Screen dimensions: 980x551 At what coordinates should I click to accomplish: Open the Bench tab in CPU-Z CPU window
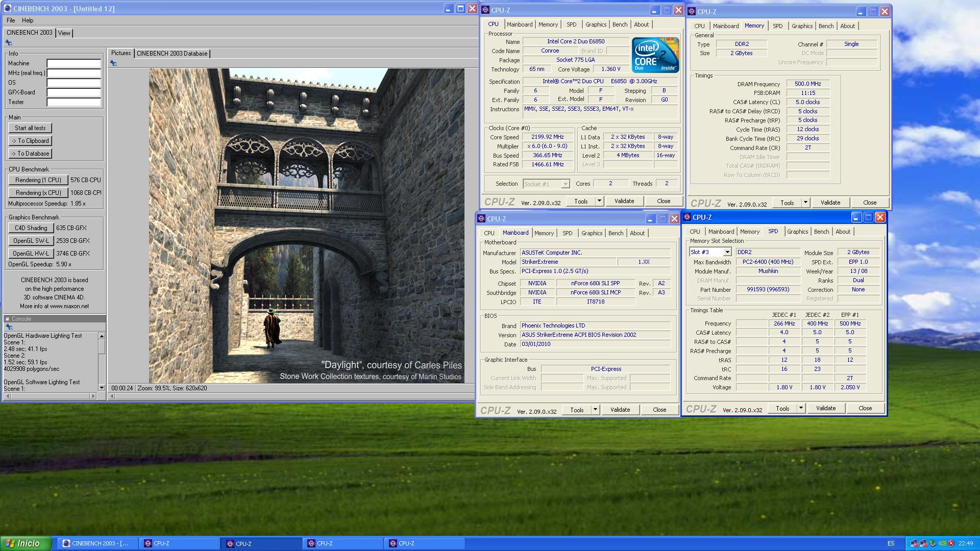pyautogui.click(x=620, y=24)
